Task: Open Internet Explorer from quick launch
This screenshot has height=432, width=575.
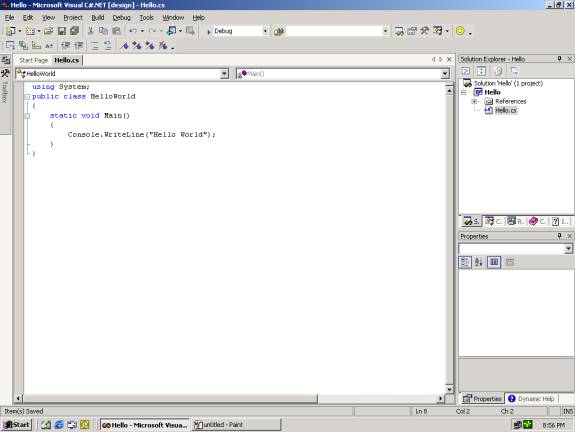Action: coord(59,425)
